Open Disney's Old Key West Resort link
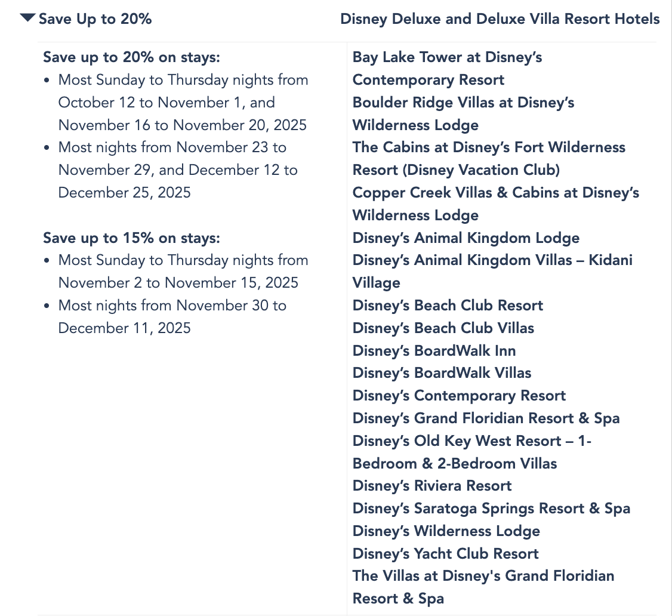672x616 pixels. pyautogui.click(x=471, y=441)
